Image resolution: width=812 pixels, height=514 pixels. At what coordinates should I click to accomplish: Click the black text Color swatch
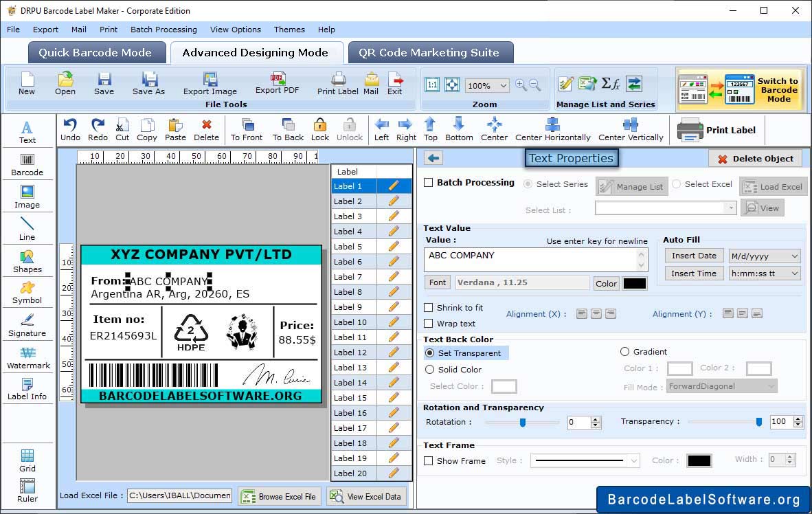(634, 283)
